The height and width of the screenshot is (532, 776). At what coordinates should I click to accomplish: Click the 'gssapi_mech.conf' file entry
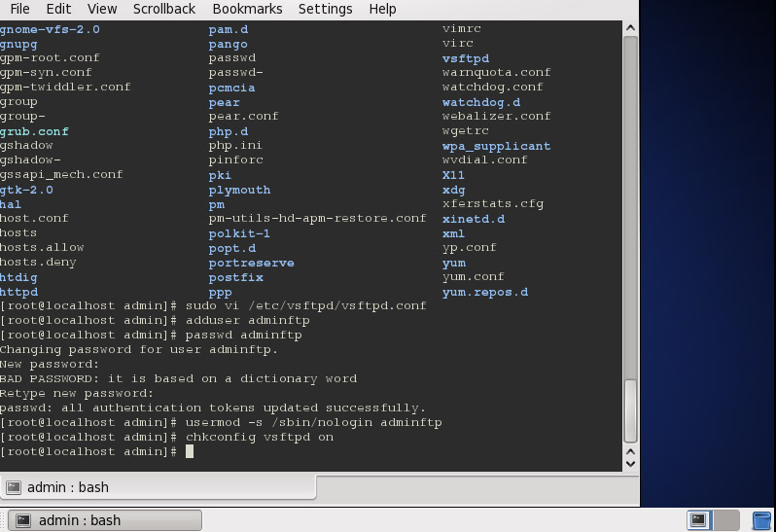(61, 175)
